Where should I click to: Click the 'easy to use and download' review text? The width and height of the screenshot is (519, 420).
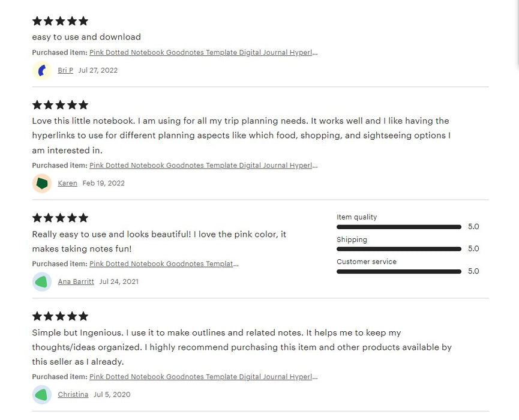pos(86,37)
